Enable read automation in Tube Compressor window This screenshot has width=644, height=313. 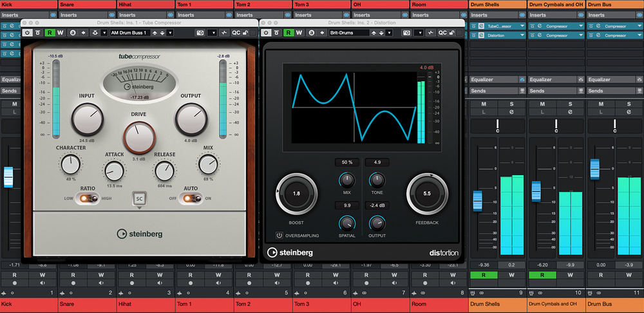(50, 32)
